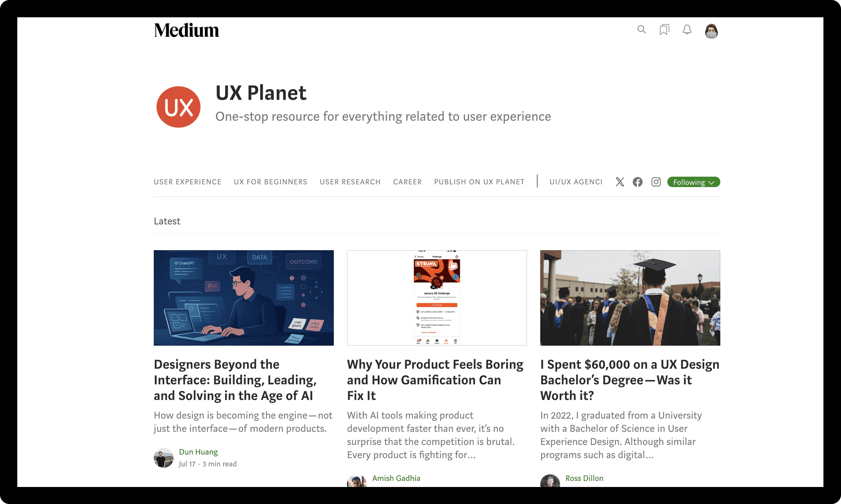841x504 pixels.
Task: Click the UX Planet red logo
Action: pyautogui.click(x=178, y=107)
